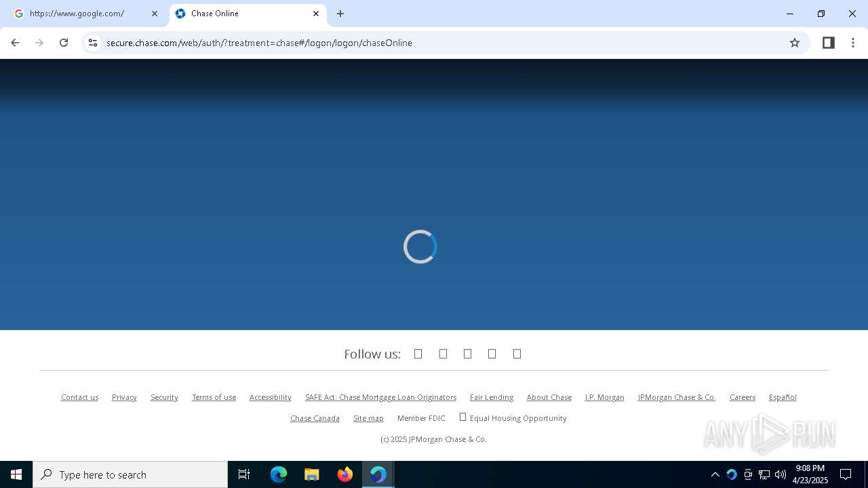Open the About Chase link
Screen dimensions: 868x488
(x=549, y=397)
